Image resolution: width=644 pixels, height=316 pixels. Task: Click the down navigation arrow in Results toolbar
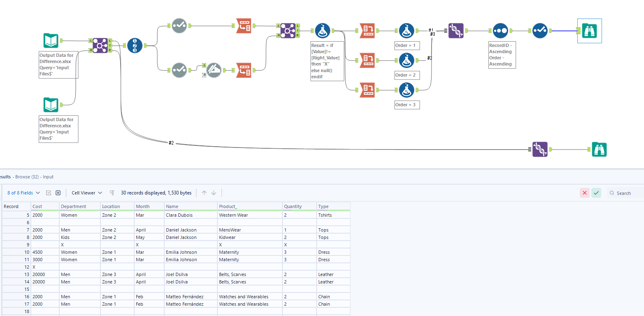[x=213, y=192]
